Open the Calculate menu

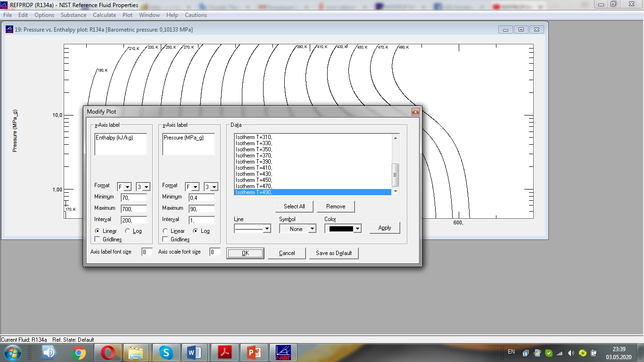pyautogui.click(x=105, y=15)
